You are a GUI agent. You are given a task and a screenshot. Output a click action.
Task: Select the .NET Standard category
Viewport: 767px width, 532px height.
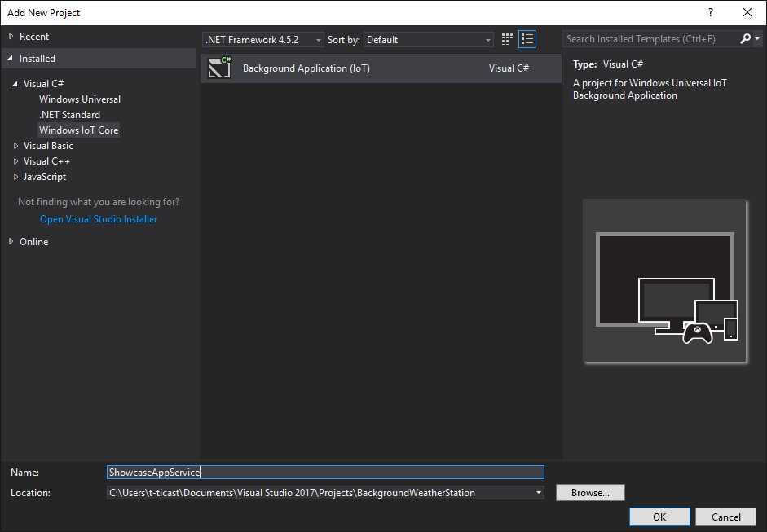coord(70,114)
